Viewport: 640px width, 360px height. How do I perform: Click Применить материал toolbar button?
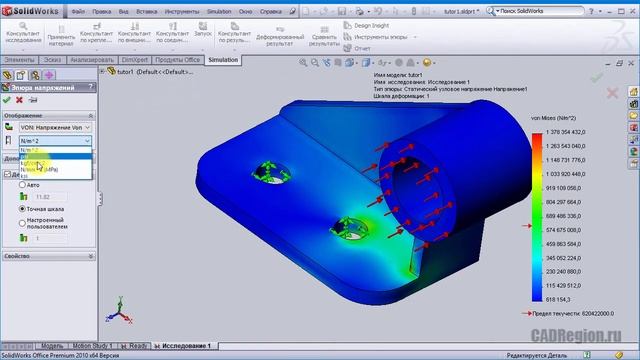click(61, 36)
